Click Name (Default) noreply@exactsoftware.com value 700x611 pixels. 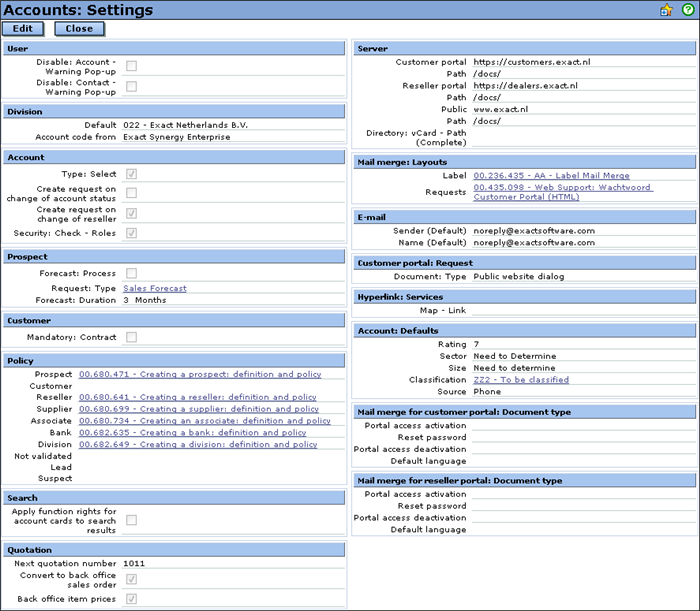click(534, 243)
